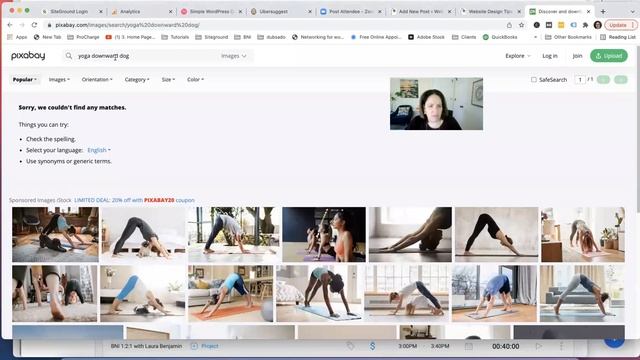
Task: Click the dollar sign icon in bottom bar
Action: pos(372,346)
